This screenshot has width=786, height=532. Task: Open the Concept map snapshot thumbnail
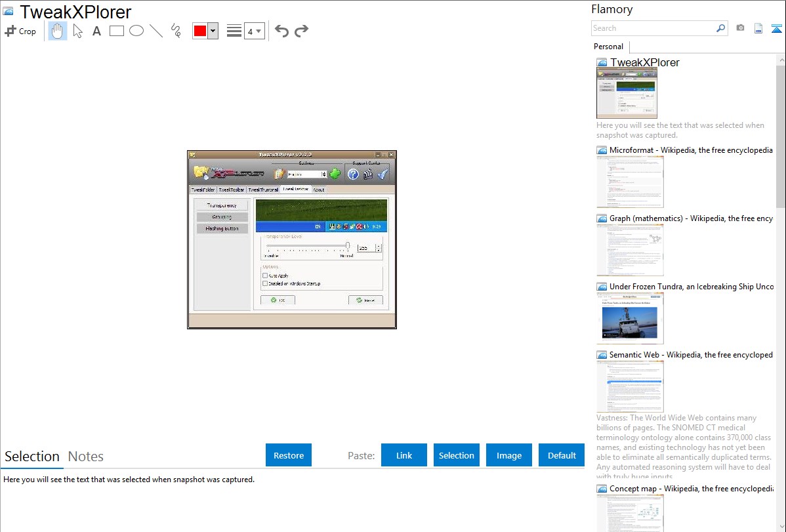(630, 513)
